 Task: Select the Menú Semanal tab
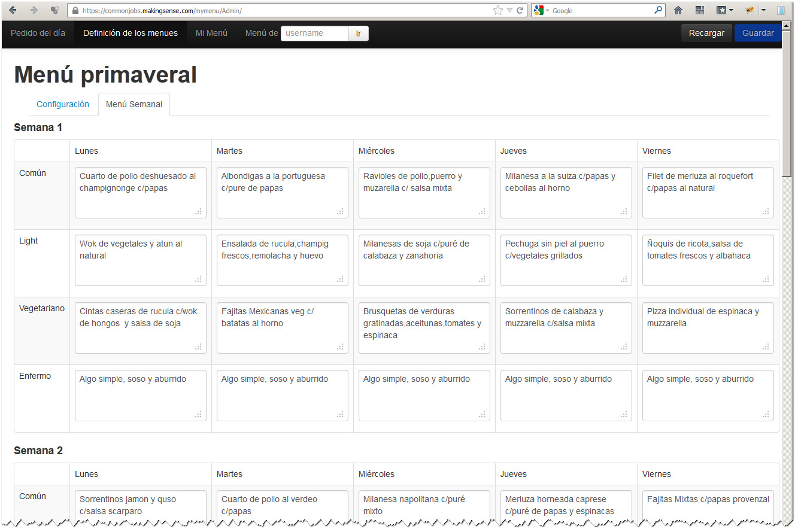tap(134, 104)
